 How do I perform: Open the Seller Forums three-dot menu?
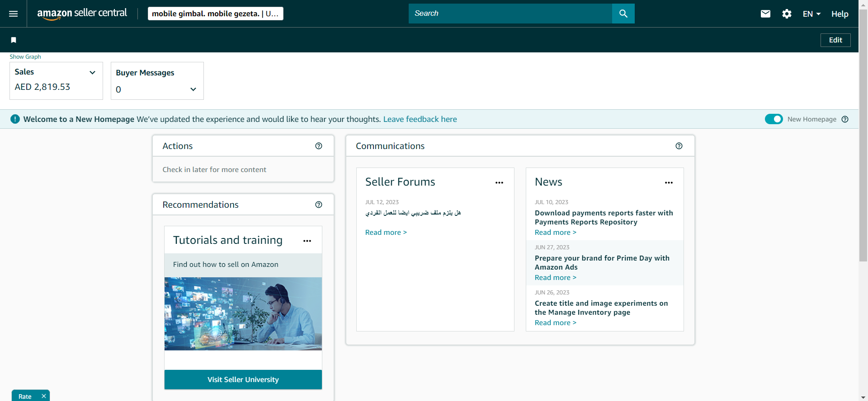[499, 183]
